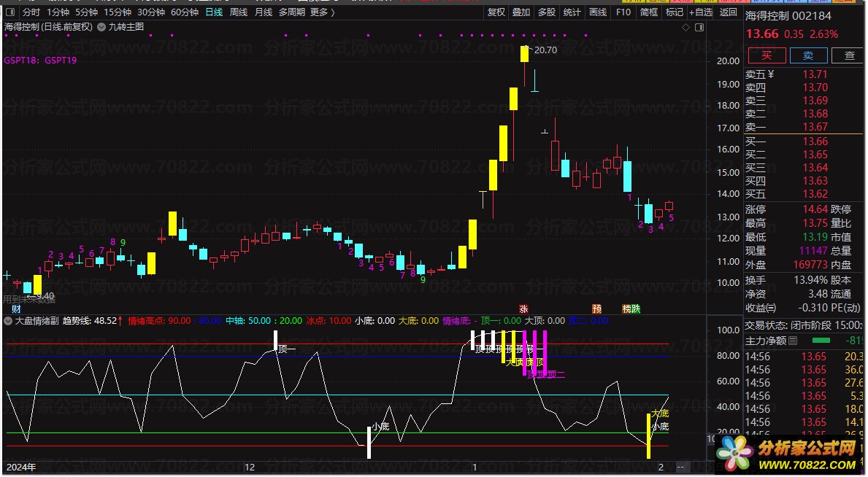Viewport: 868px width, 477px height.
Task: Click the 冰点: 10.00 label
Action: pos(329,321)
